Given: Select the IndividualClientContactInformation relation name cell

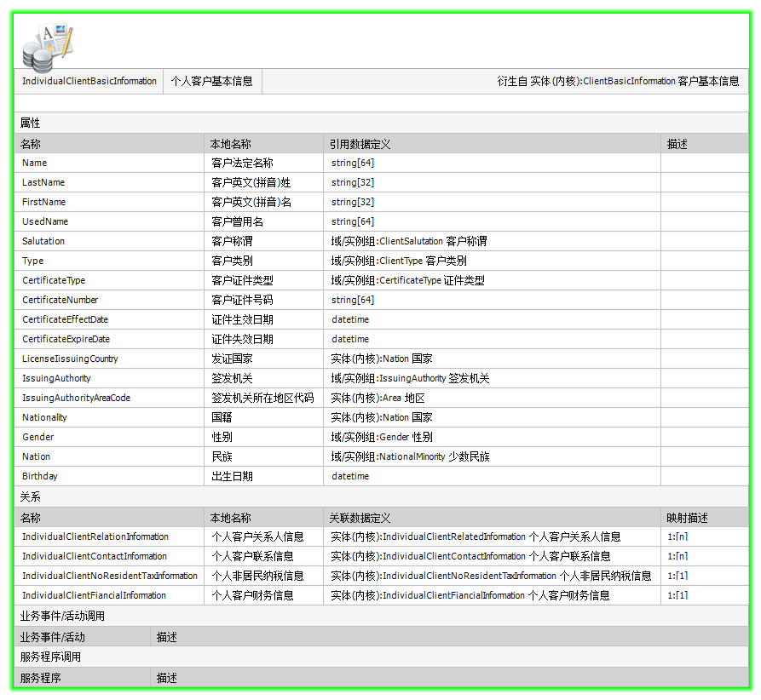Looking at the screenshot, I should coord(109,556).
